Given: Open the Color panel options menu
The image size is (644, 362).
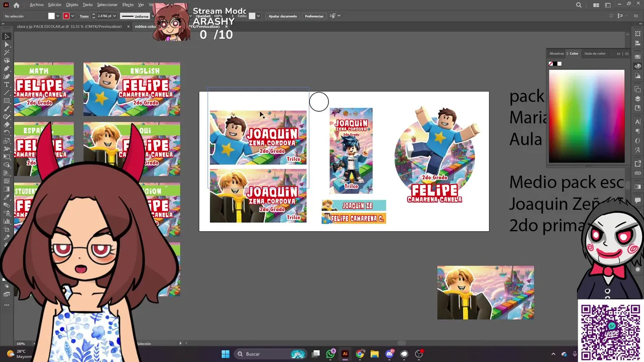Looking at the screenshot, I should click(x=626, y=53).
